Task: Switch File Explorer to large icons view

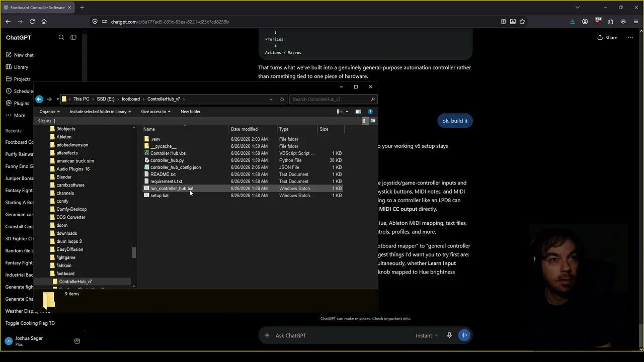Action: (373, 121)
